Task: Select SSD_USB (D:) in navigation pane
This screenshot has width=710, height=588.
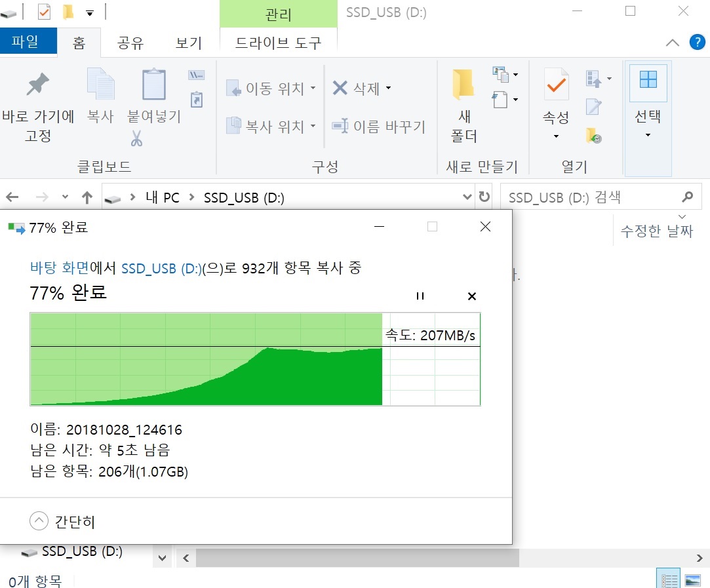Action: click(x=73, y=552)
